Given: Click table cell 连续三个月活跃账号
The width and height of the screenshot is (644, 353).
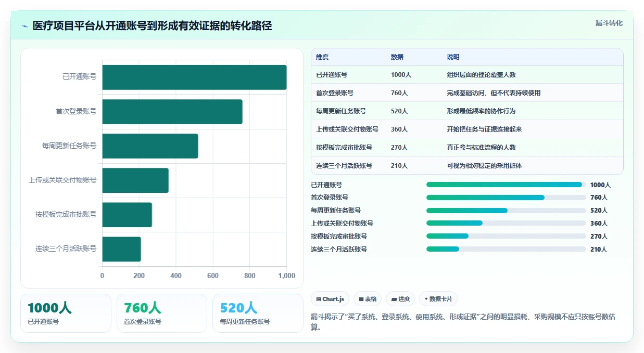Looking at the screenshot, I should [344, 166].
